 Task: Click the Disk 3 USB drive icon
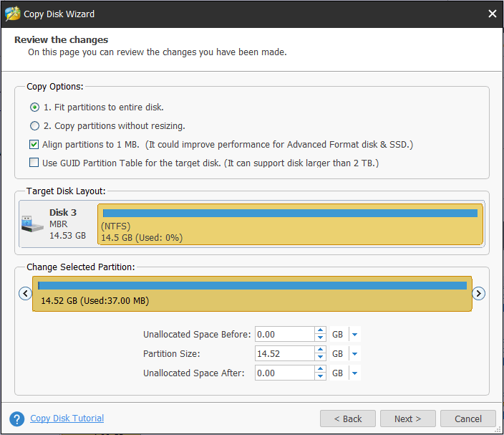pyautogui.click(x=32, y=224)
